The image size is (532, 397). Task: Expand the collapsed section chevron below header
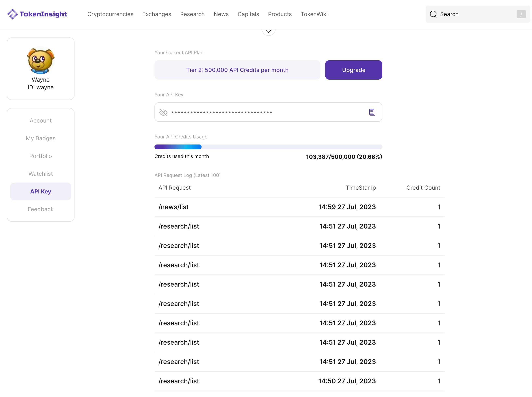click(268, 31)
